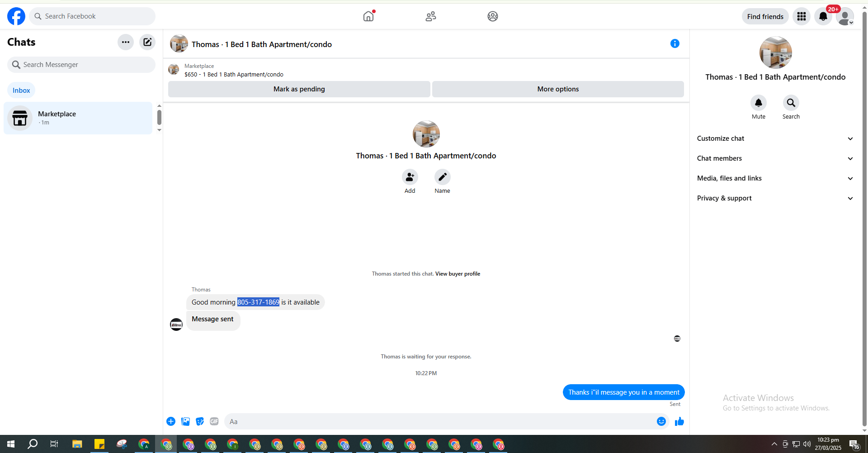
Task: Open Chats options three-dot menu
Action: 126,42
